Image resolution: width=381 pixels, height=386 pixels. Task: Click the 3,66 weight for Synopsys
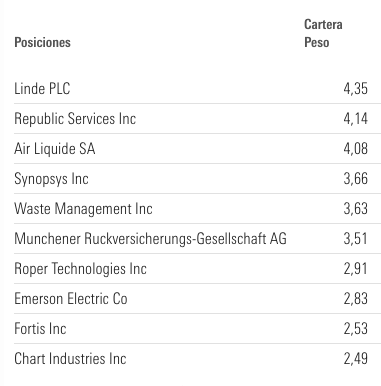tap(356, 179)
